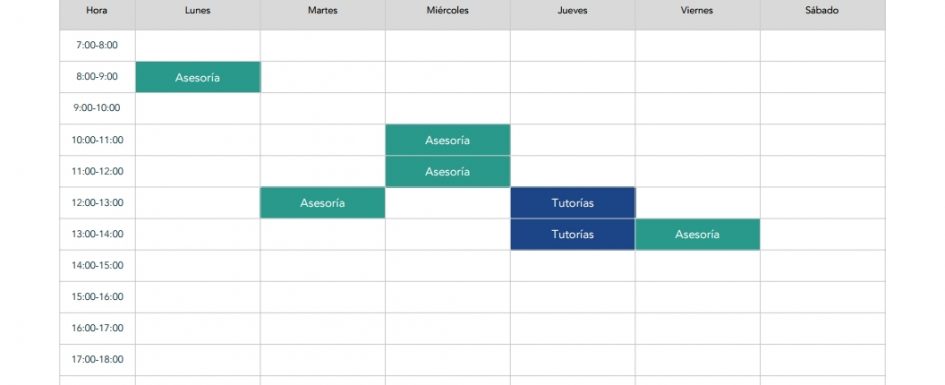Click the 9:00-10:00 time row label

pos(97,108)
